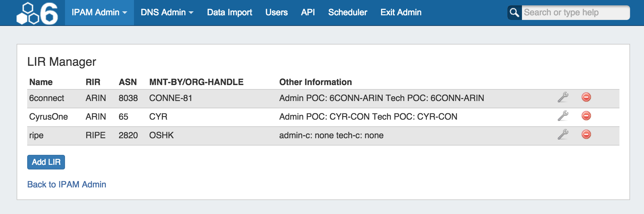644x214 pixels.
Task: Open the API menu item
Action: [308, 13]
